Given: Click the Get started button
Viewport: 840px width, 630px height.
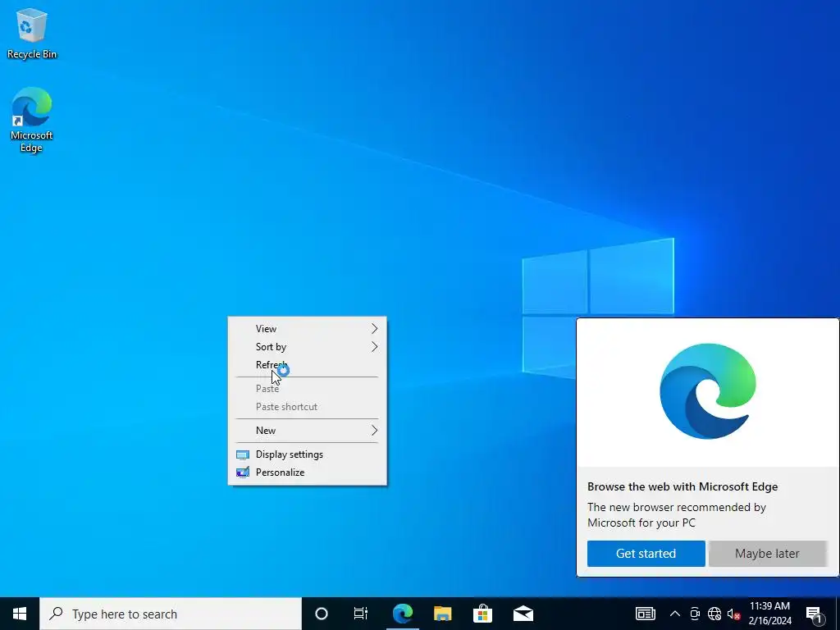Looking at the screenshot, I should tap(646, 554).
